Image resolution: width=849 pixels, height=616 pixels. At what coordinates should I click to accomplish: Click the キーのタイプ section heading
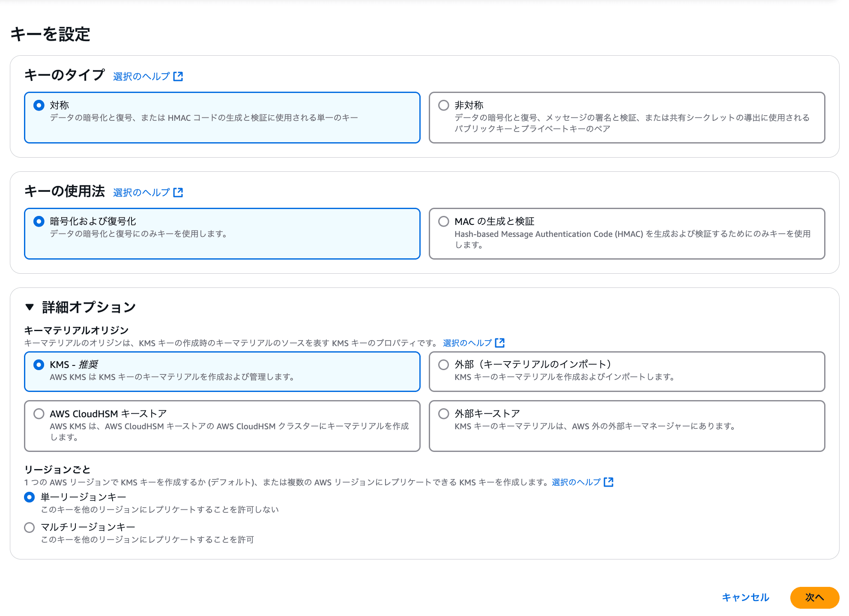tap(64, 75)
